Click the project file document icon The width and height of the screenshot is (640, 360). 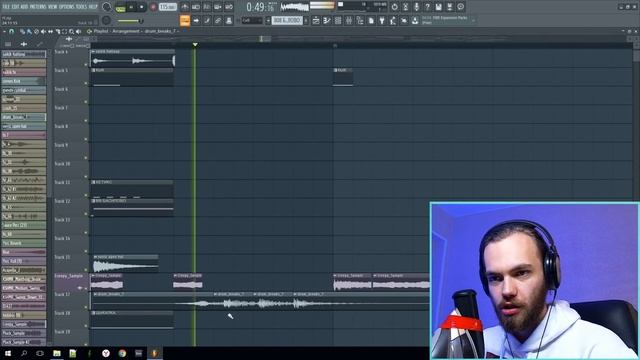(x=371, y=20)
